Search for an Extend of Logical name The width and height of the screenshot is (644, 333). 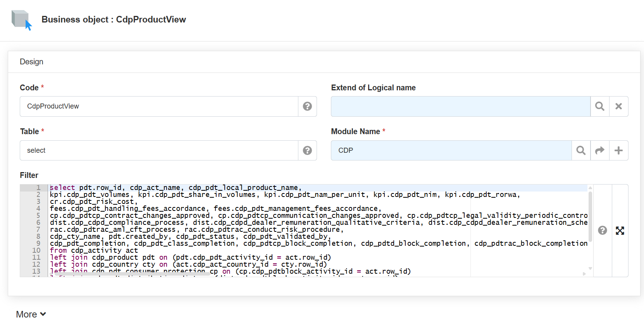(x=599, y=106)
